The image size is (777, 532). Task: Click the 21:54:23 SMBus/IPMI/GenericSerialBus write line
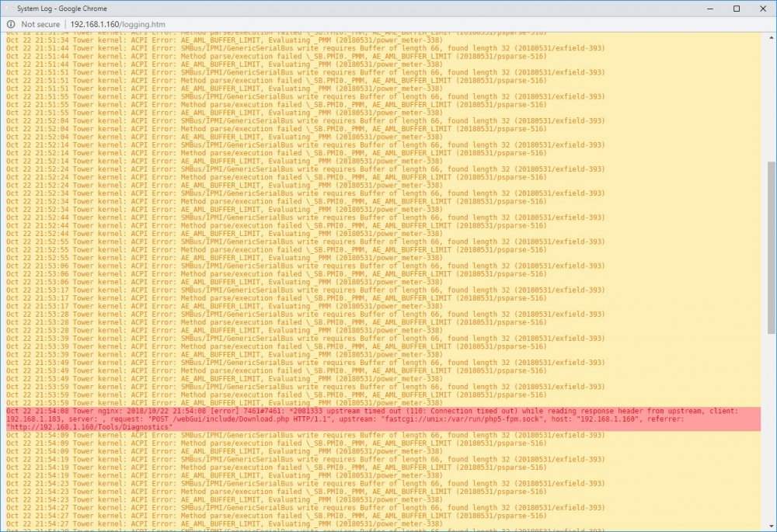305,484
